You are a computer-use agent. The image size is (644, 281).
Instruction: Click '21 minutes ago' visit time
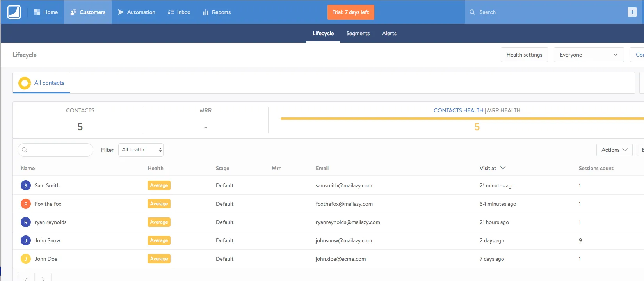[x=497, y=185]
